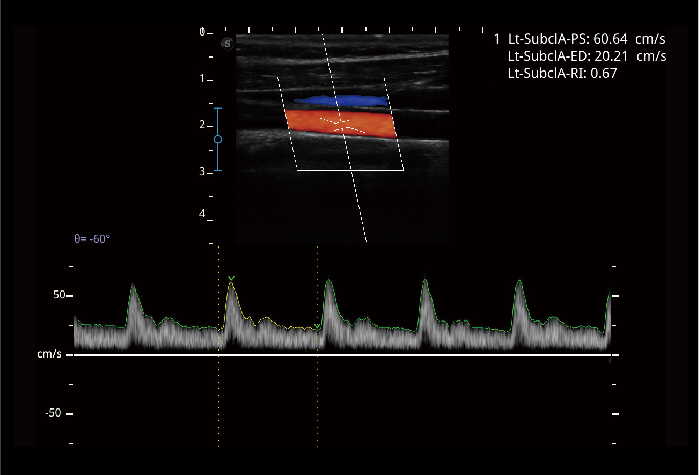Click measurement number 1 beside the results
The width and height of the screenshot is (699, 475).
(497, 39)
